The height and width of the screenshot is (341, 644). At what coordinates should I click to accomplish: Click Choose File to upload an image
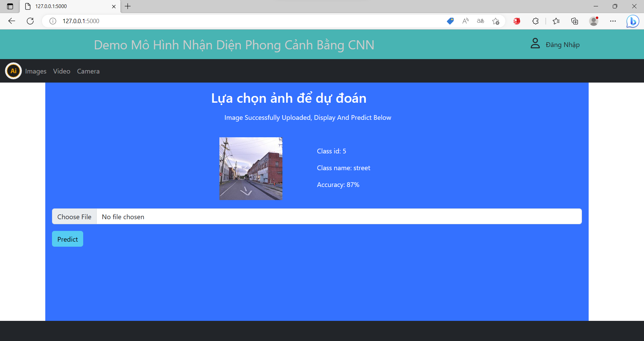pos(74,216)
